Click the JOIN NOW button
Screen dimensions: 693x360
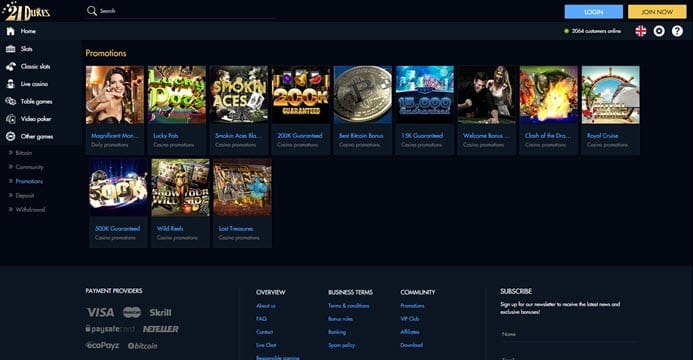pyautogui.click(x=657, y=12)
